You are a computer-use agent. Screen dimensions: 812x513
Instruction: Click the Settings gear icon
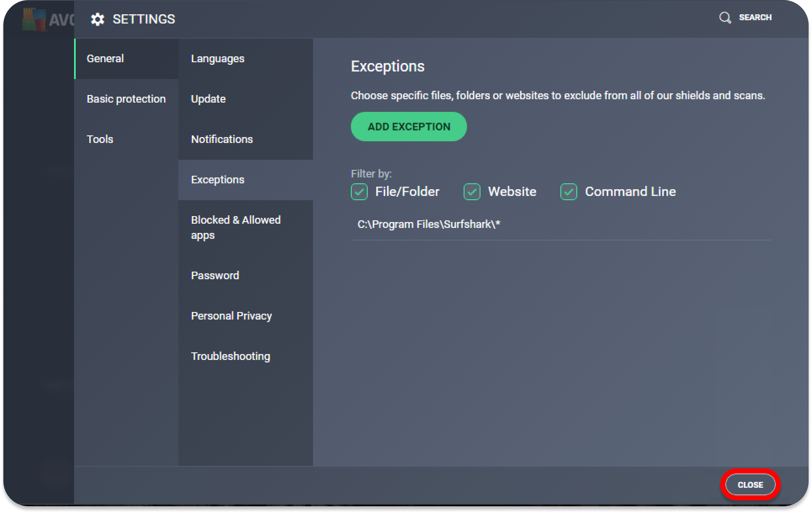pos(98,19)
